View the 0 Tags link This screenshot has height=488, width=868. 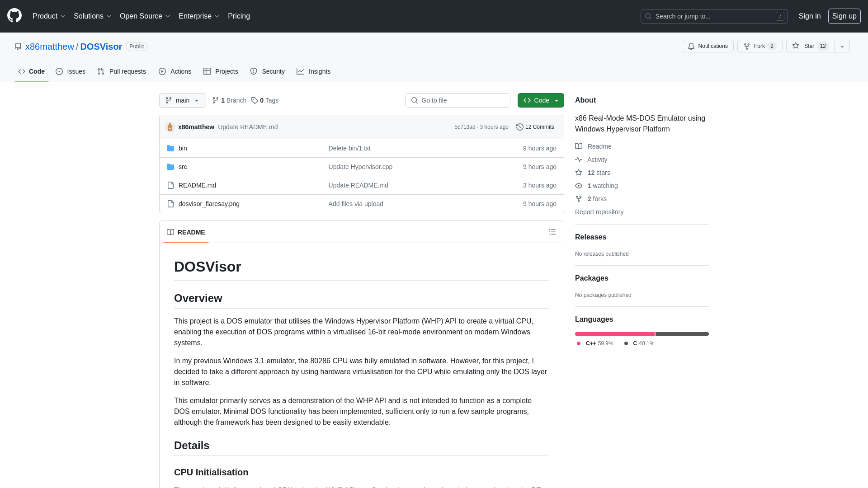point(265,100)
